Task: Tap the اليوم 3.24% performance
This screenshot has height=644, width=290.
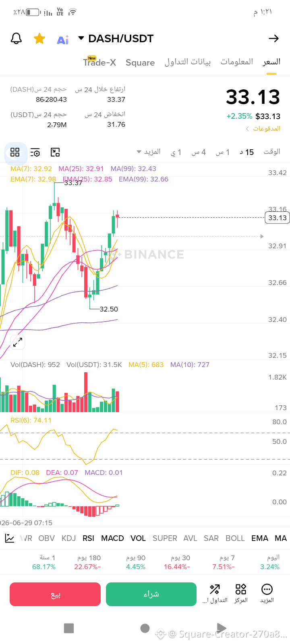Action: click(270, 562)
